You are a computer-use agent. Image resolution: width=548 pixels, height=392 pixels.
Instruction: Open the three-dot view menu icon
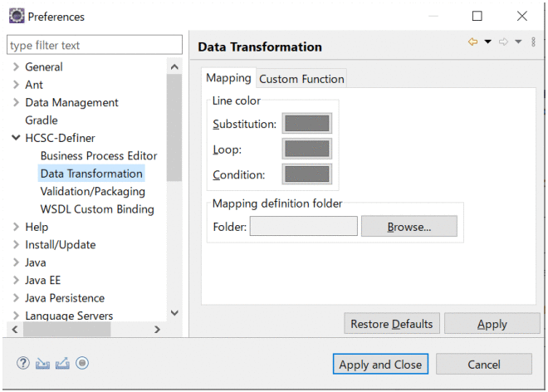point(533,42)
